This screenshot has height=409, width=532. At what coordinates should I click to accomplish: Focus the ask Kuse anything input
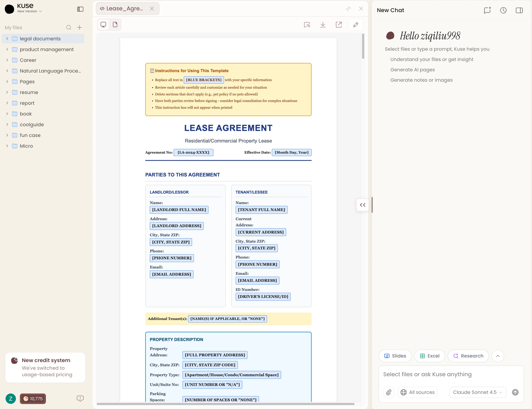pos(451,374)
